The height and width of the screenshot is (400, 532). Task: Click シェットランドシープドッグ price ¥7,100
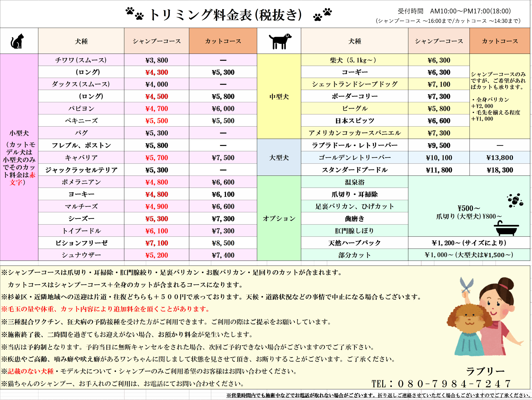click(439, 84)
